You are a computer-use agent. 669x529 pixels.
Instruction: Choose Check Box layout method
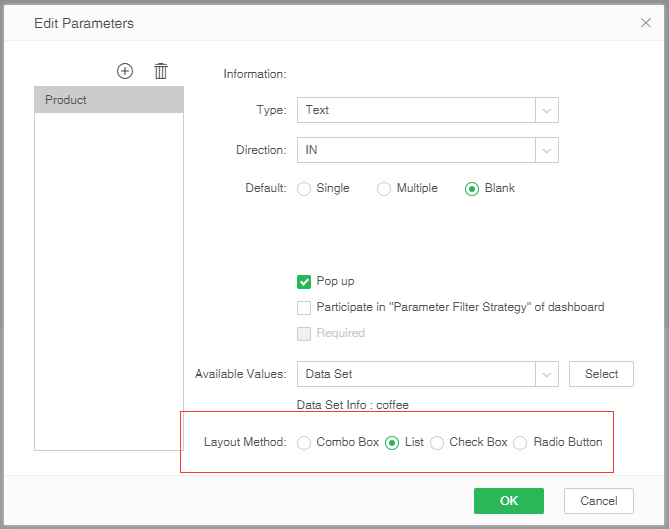437,442
